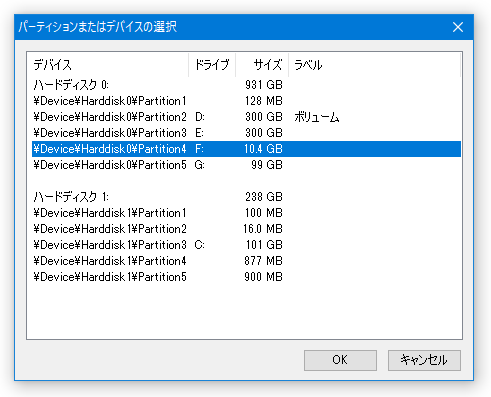Click the G: drive letter cell
Screen dimensions: 491x397
(x=200, y=165)
